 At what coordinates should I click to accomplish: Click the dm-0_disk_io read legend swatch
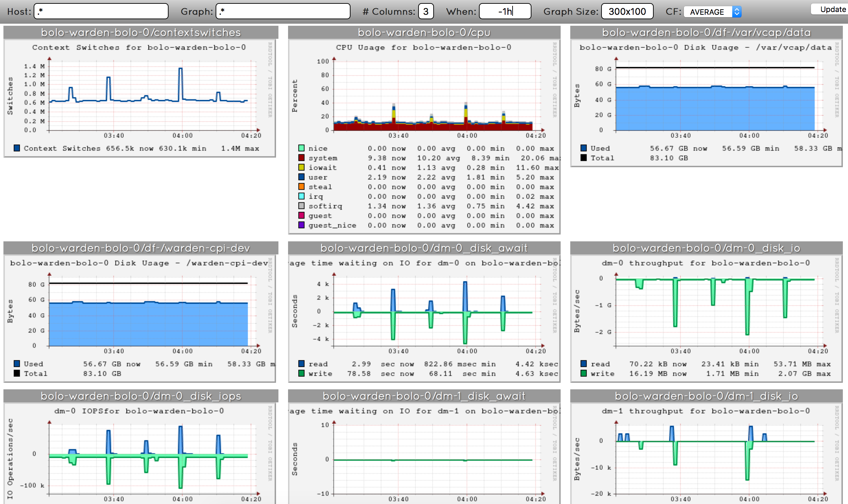[x=584, y=364]
